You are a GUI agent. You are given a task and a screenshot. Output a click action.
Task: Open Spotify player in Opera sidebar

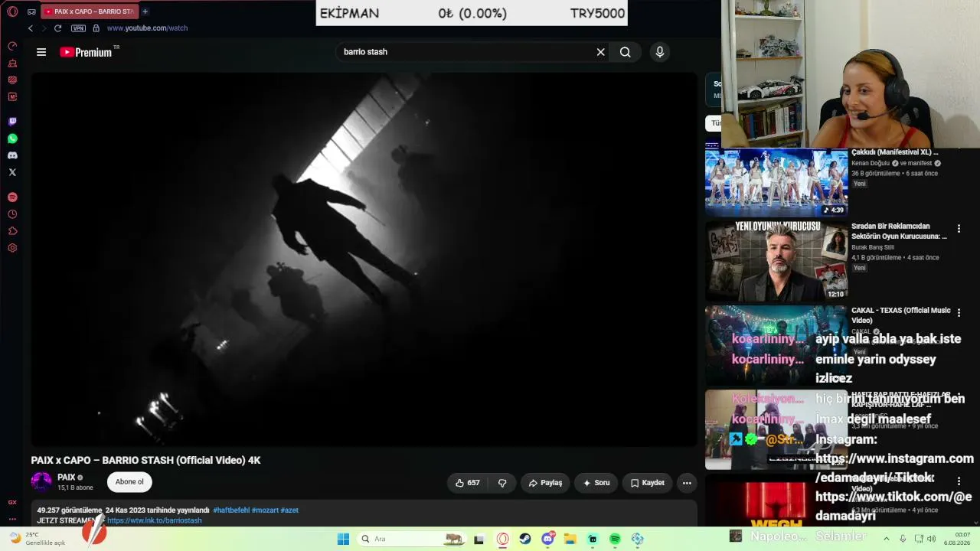pyautogui.click(x=12, y=197)
